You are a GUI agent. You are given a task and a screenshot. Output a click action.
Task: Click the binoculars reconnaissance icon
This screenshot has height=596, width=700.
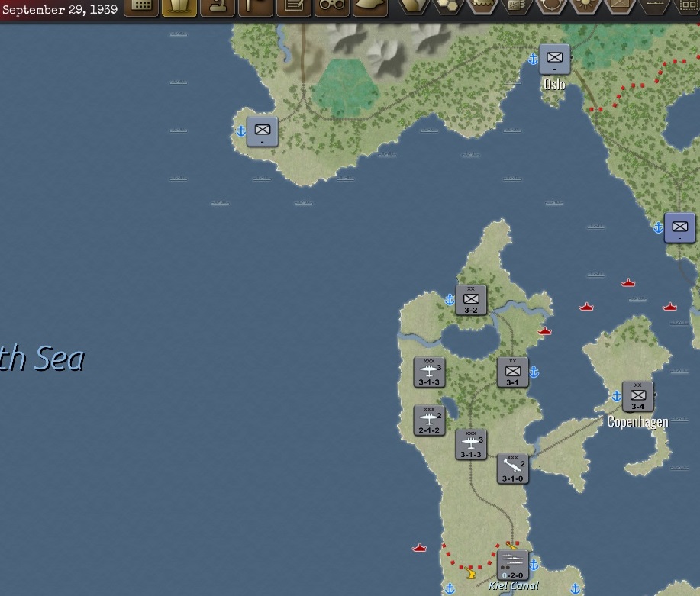coord(332,8)
